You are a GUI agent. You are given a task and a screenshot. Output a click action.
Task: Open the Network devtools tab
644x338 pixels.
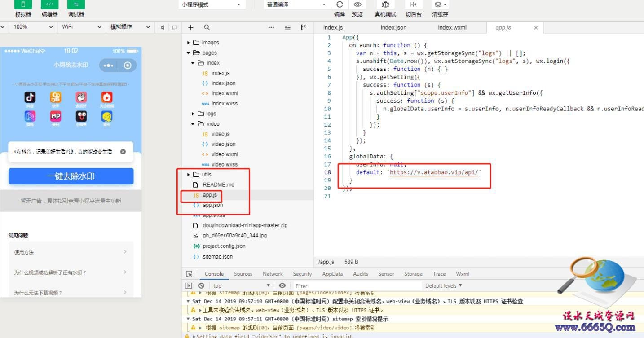pos(273,274)
